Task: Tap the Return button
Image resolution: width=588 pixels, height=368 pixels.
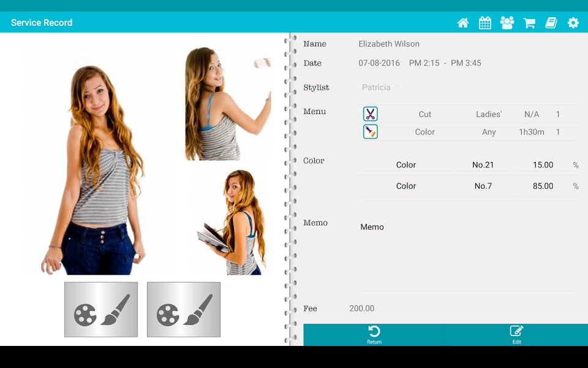Action: coord(374,335)
